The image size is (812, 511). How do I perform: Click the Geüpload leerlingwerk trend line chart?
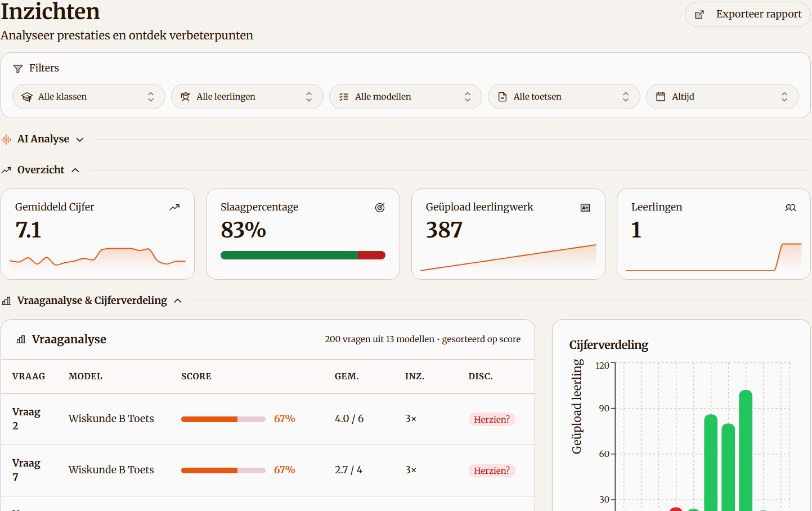[x=508, y=258]
